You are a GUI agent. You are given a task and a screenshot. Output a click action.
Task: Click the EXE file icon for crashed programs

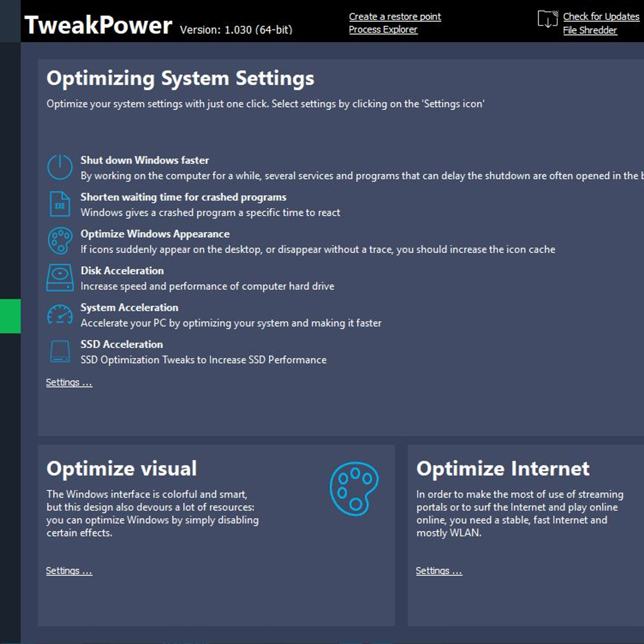coord(60,204)
